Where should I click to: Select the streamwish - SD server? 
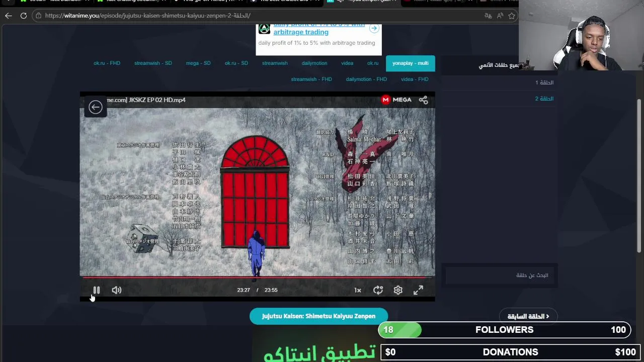153,63
